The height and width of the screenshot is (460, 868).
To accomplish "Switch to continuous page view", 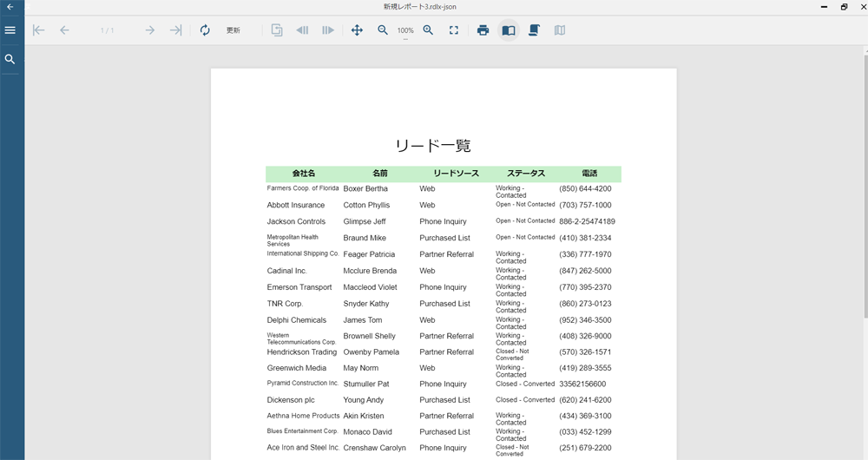I will pyautogui.click(x=534, y=30).
